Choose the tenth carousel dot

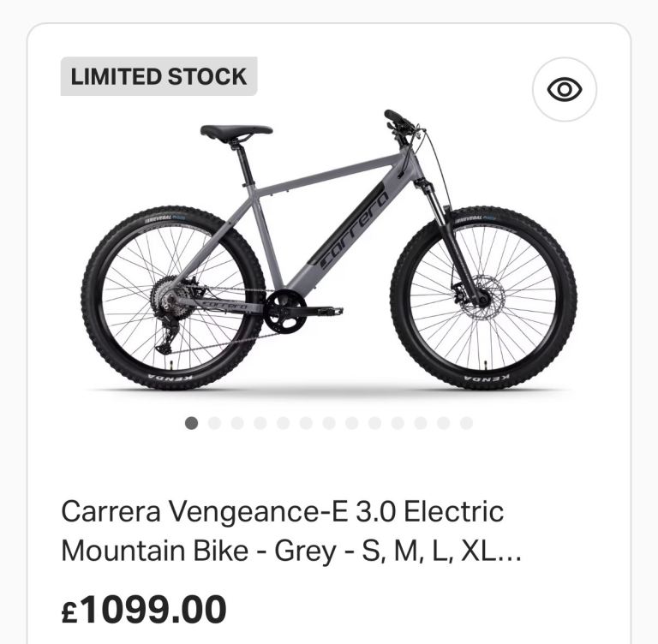click(x=398, y=423)
